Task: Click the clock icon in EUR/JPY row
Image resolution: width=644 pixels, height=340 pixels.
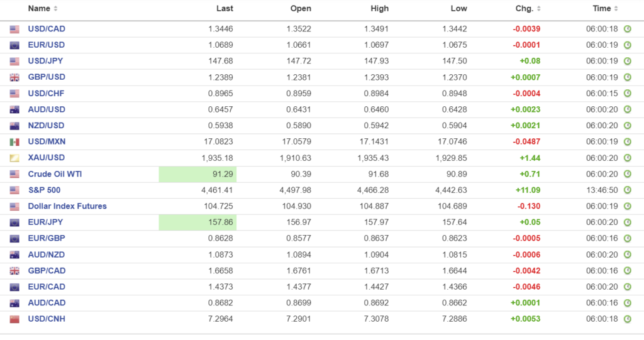Action: [627, 222]
